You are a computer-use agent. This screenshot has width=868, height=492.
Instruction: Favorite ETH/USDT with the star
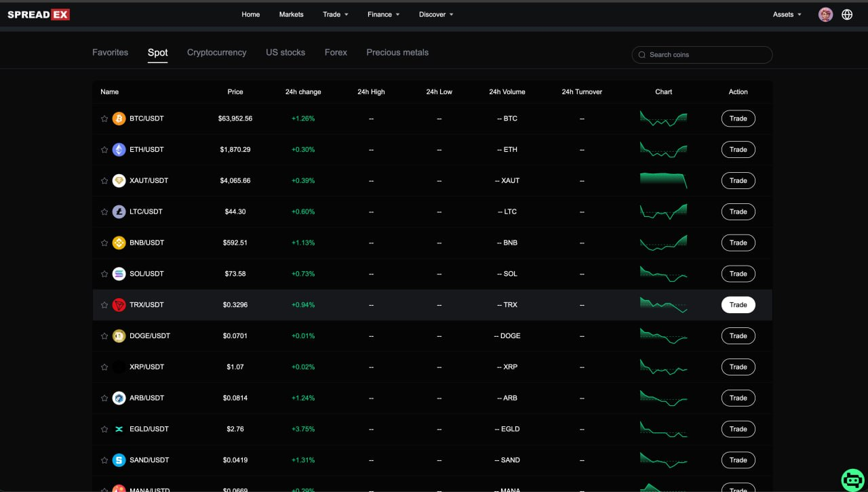(104, 150)
